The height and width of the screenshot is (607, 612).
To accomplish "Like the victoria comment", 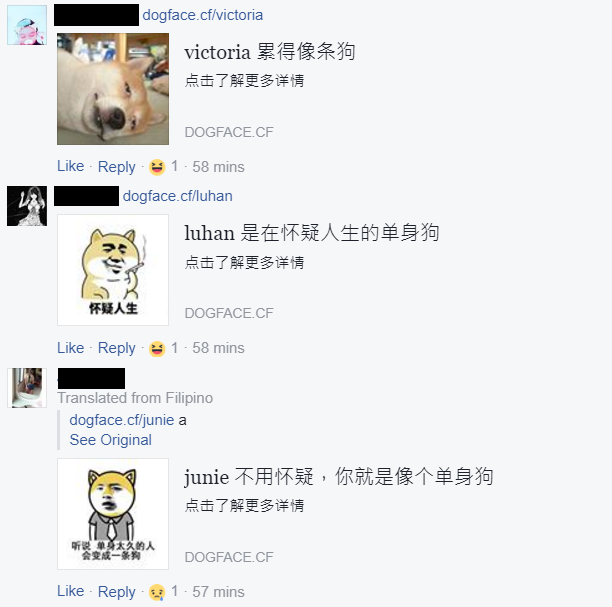I will [71, 166].
